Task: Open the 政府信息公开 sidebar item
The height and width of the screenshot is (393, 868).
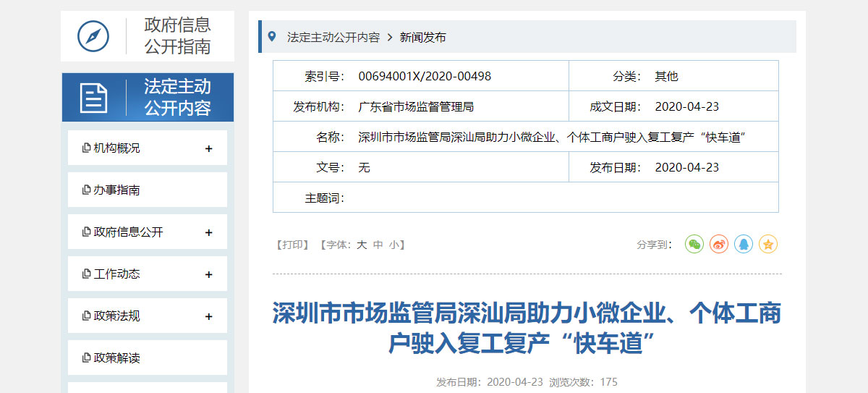Action: 148,232
